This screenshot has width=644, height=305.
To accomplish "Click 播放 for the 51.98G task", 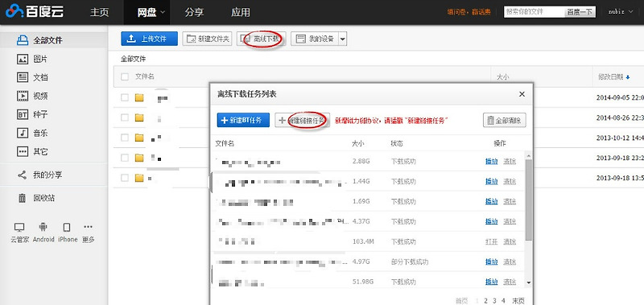I will click(491, 282).
